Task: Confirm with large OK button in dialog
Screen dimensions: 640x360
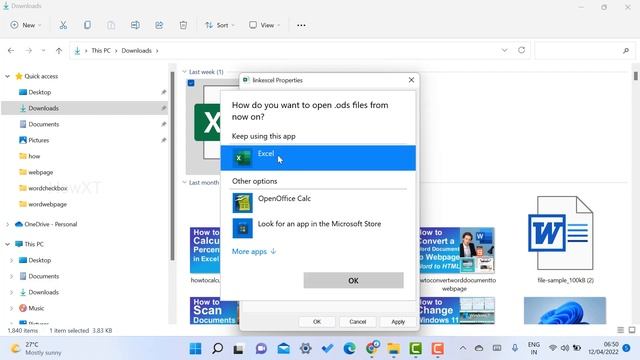Action: (x=353, y=280)
